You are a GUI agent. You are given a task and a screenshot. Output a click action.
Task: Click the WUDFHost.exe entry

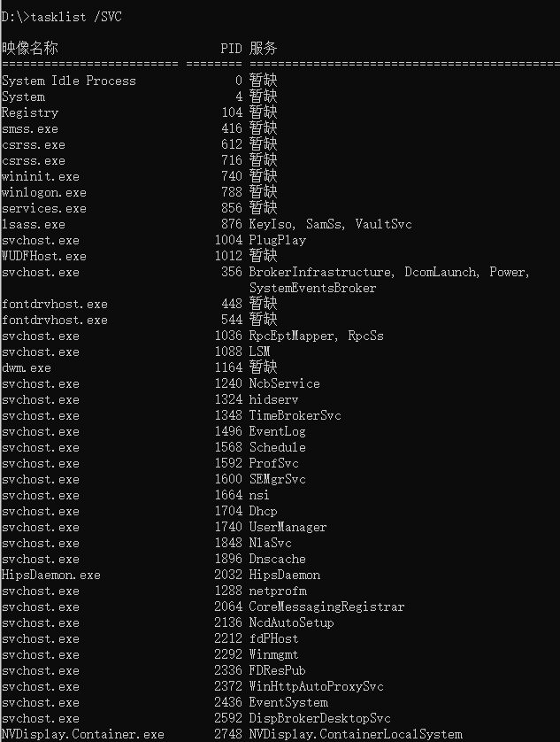tap(44, 256)
